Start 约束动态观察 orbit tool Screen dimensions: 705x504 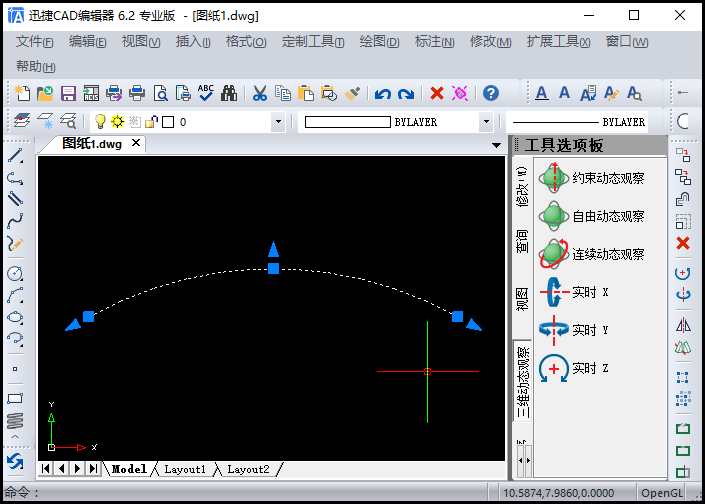592,178
